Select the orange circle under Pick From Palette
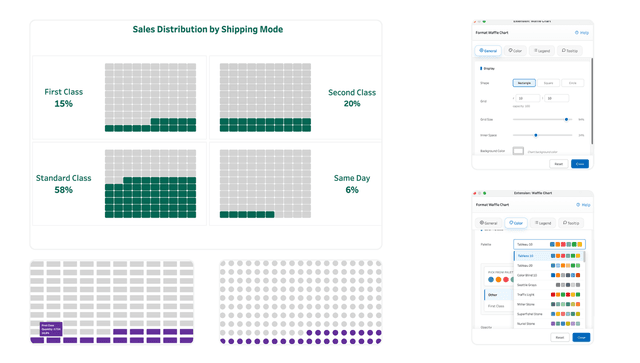Viewport: 640px width, 363px height. pos(498,280)
